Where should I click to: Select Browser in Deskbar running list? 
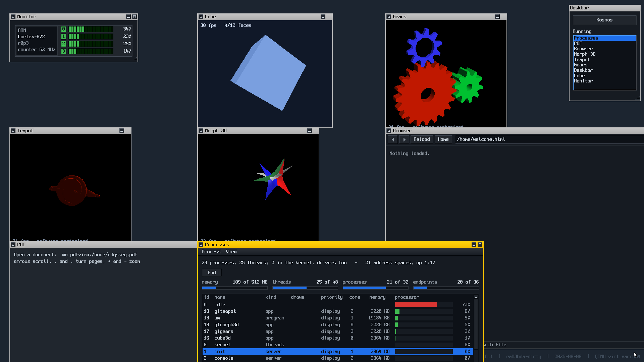pos(604,49)
